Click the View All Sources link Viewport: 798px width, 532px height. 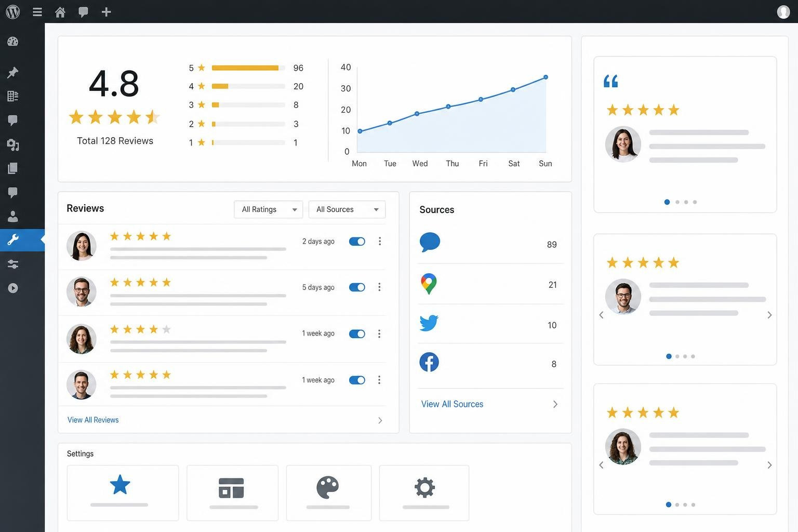[452, 404]
